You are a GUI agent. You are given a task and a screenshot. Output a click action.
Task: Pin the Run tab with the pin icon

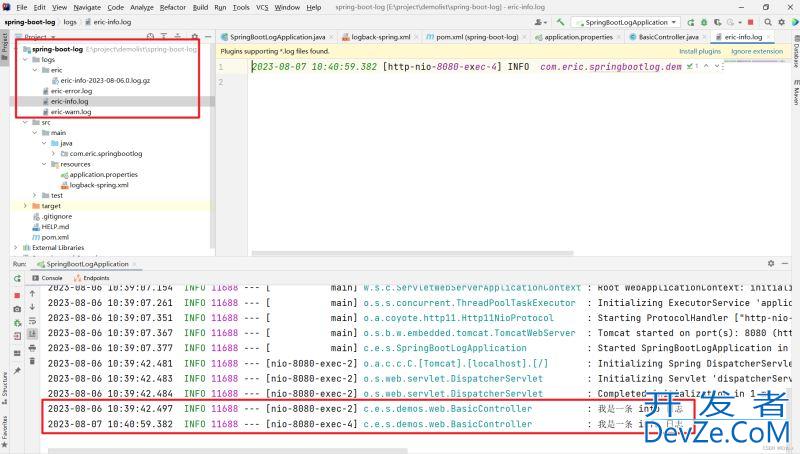pos(17,370)
